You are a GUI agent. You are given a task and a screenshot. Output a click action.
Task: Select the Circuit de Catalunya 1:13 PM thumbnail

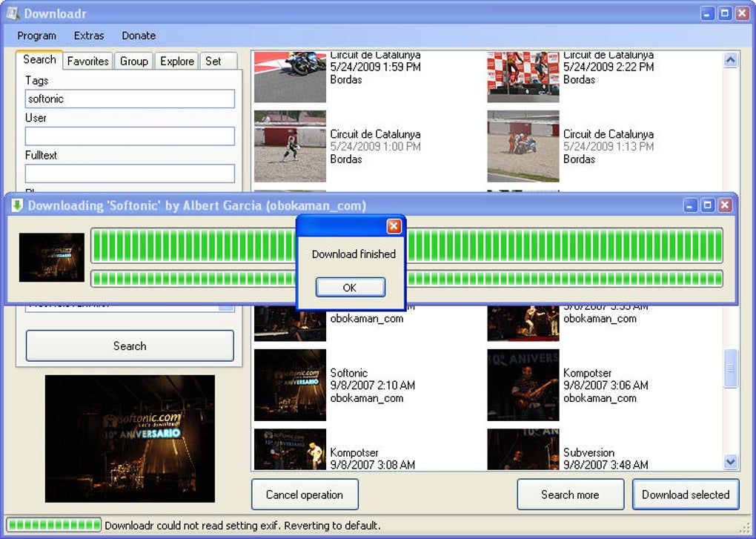click(x=523, y=146)
